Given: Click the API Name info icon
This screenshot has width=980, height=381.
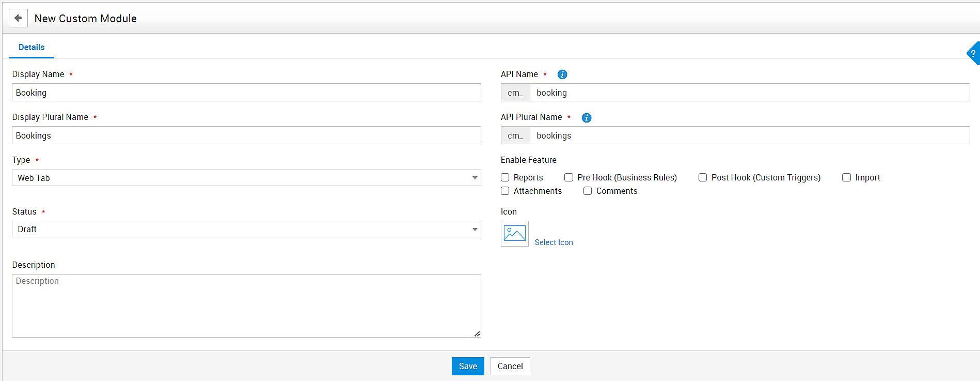Looking at the screenshot, I should (562, 74).
